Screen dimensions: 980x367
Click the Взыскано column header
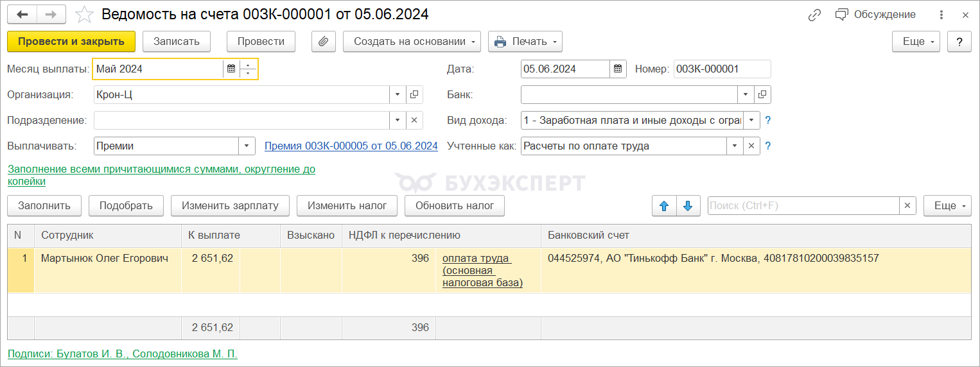pyautogui.click(x=311, y=235)
